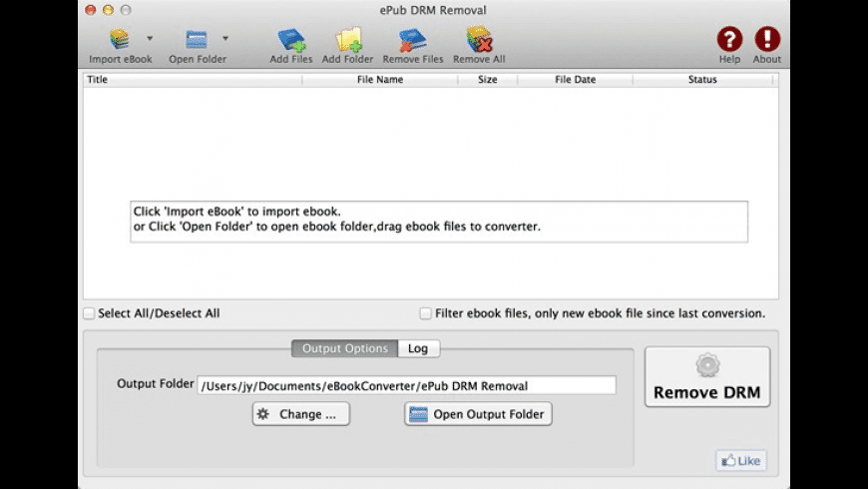Image resolution: width=868 pixels, height=489 pixels.
Task: Click the Remove All icon
Action: (x=479, y=40)
